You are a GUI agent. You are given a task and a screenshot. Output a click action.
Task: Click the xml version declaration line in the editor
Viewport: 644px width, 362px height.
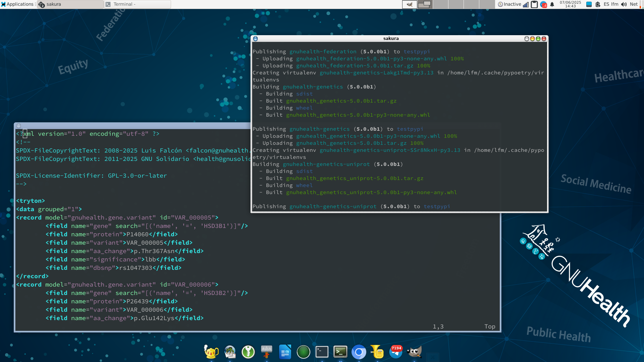point(88,134)
